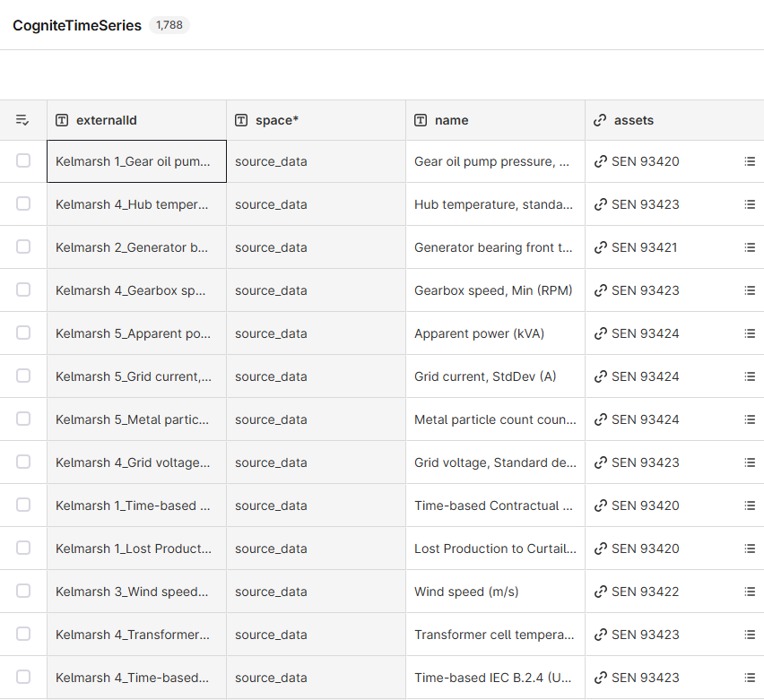Open list icon in Time-based Contractual row
The image size is (764, 700).
[x=750, y=506]
